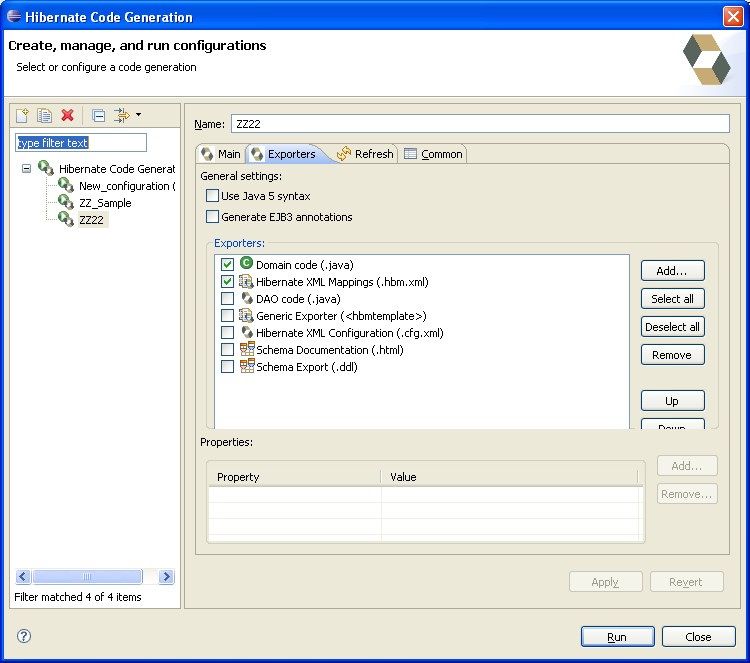Open the filter dropdown arrow in the toolbar

(x=138, y=115)
